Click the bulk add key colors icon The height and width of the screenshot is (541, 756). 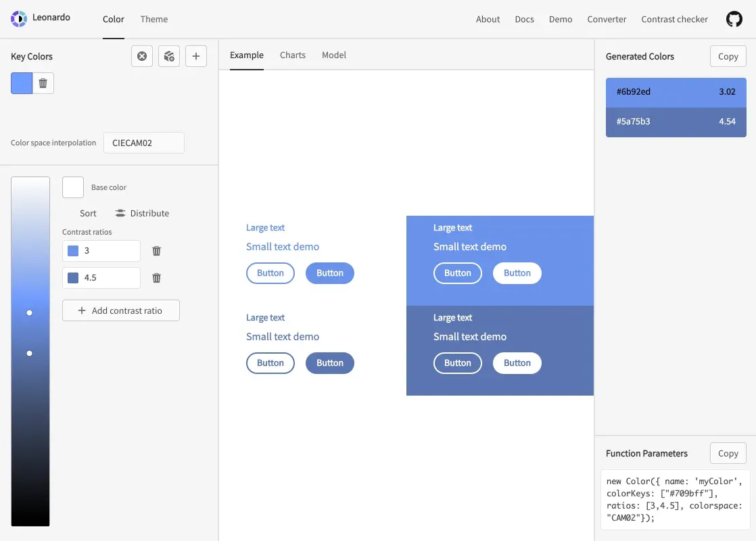(x=169, y=56)
